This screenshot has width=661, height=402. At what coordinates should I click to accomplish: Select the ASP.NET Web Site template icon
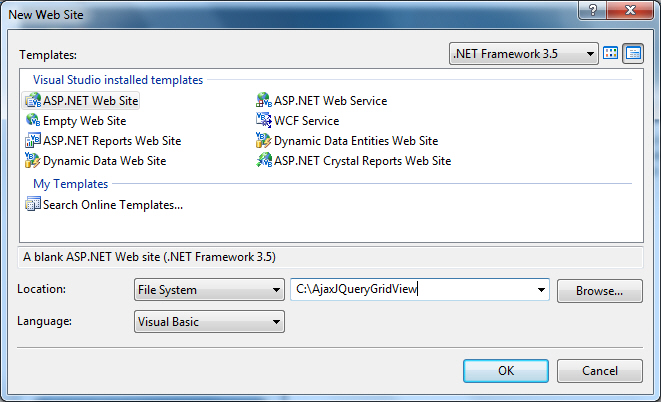(33, 101)
